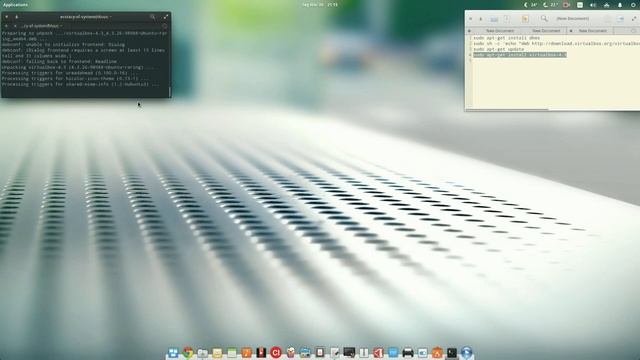Screen dimensions: 640x360
Task: Open the blue globe icon at dock end
Action: click(x=467, y=352)
